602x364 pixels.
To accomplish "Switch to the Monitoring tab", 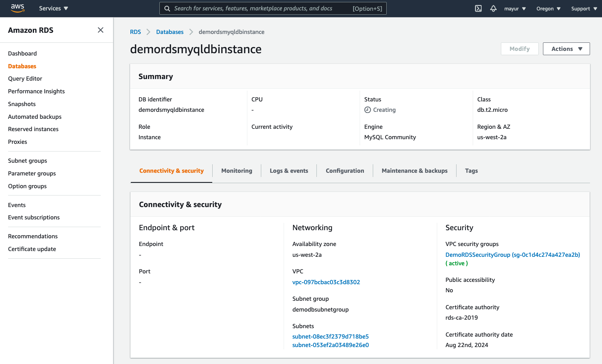I will click(237, 171).
